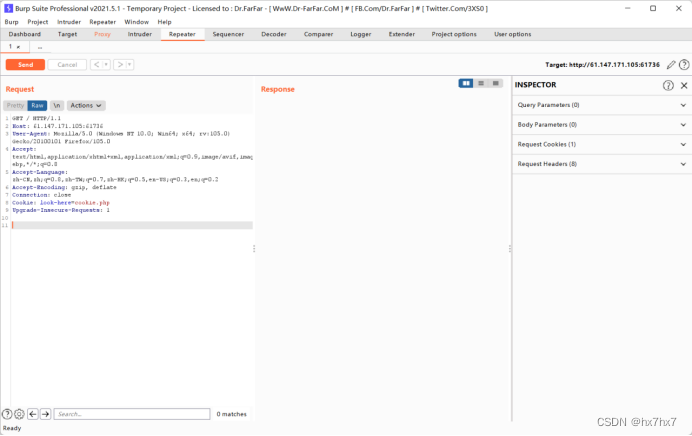The height and width of the screenshot is (436, 692).
Task: Switch to the Project options tab
Action: click(454, 34)
